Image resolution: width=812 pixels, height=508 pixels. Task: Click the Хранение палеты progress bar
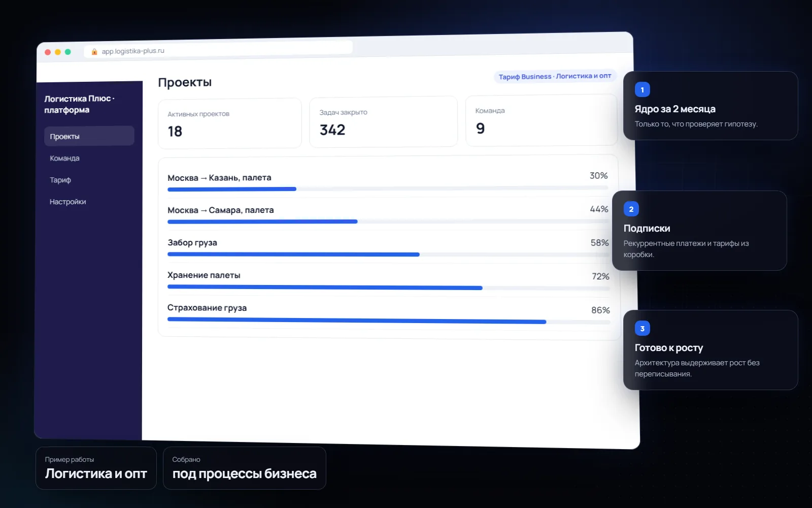pos(389,288)
